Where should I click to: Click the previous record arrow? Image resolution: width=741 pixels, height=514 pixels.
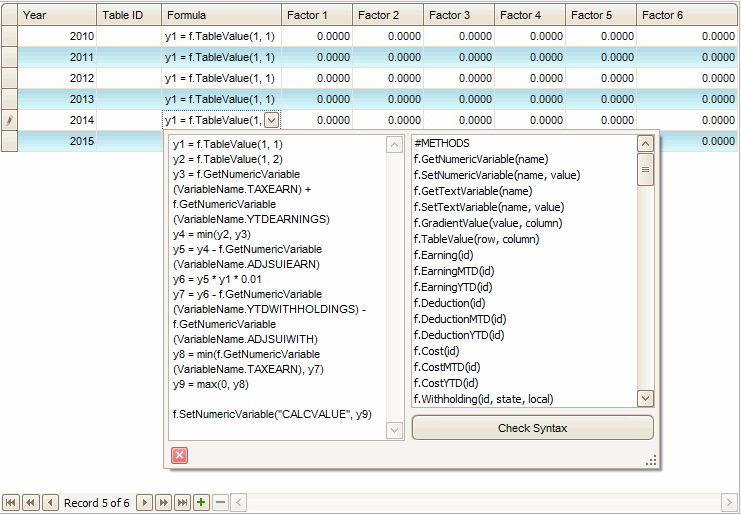(49, 502)
